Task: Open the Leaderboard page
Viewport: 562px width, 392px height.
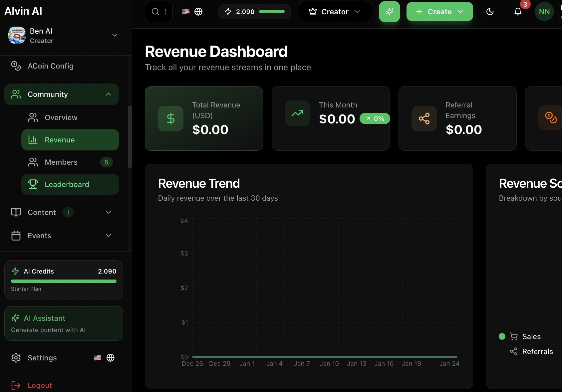Action: pyautogui.click(x=70, y=184)
